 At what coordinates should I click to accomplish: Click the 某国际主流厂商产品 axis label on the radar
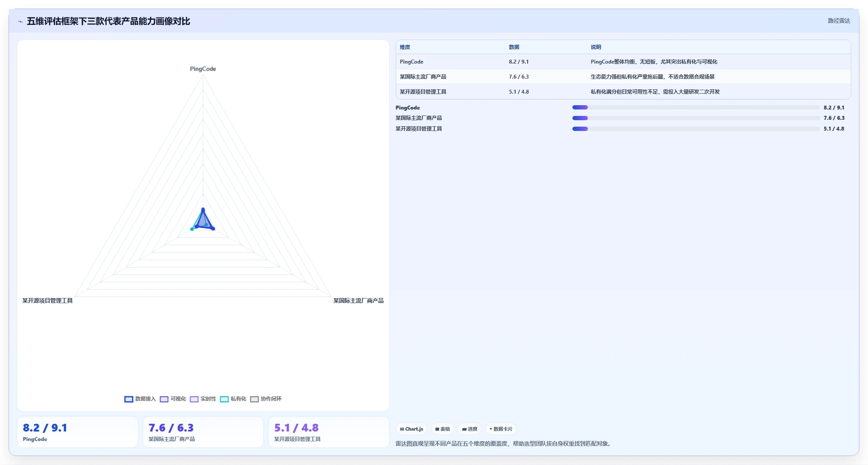[358, 301]
